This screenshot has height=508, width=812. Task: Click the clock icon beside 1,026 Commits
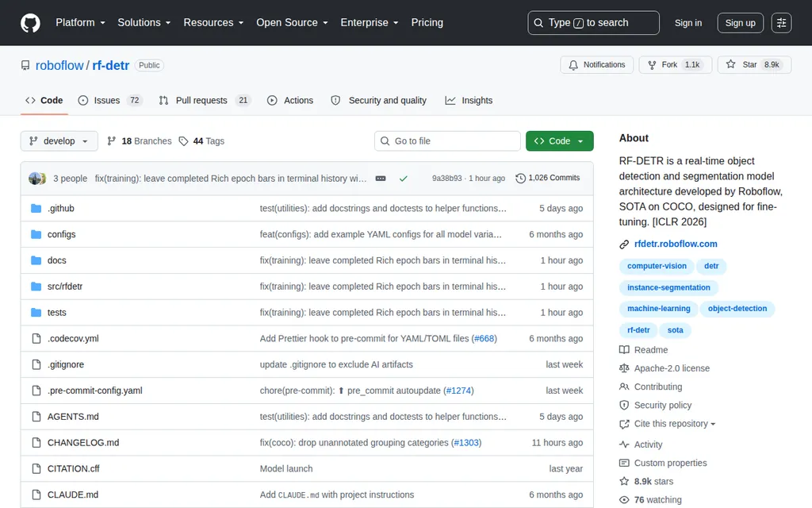coord(520,178)
